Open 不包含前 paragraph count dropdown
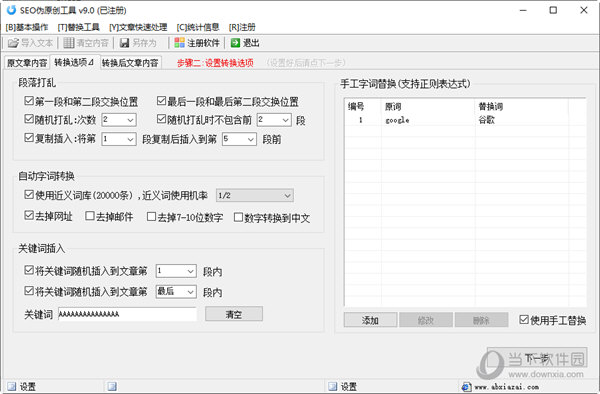 (x=274, y=120)
